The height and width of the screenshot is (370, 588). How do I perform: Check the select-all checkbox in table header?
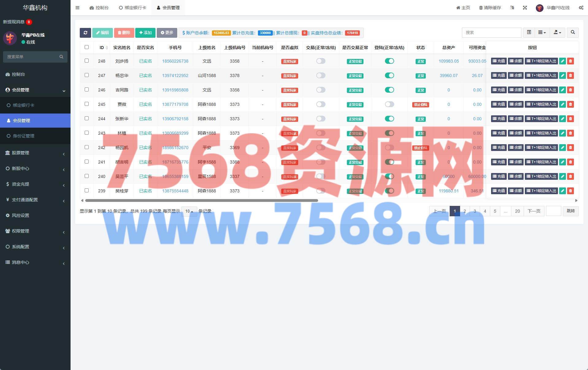(86, 47)
